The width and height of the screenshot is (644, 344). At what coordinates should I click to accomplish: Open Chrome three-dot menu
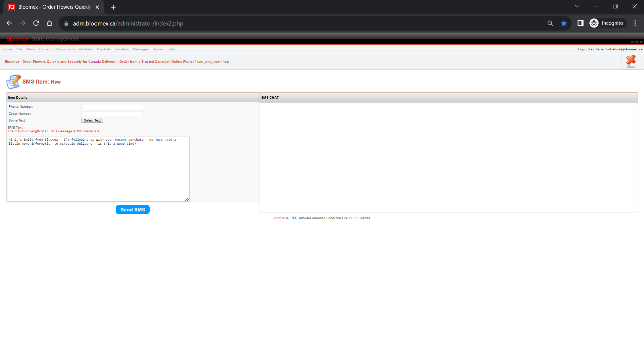point(635,23)
